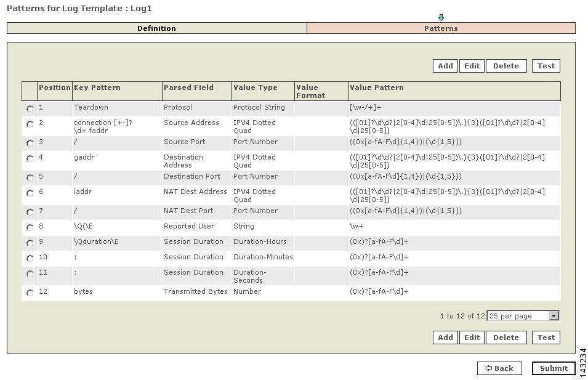This screenshot has height=380, width=588.
Task: Go back using the Back button
Action: [x=499, y=368]
